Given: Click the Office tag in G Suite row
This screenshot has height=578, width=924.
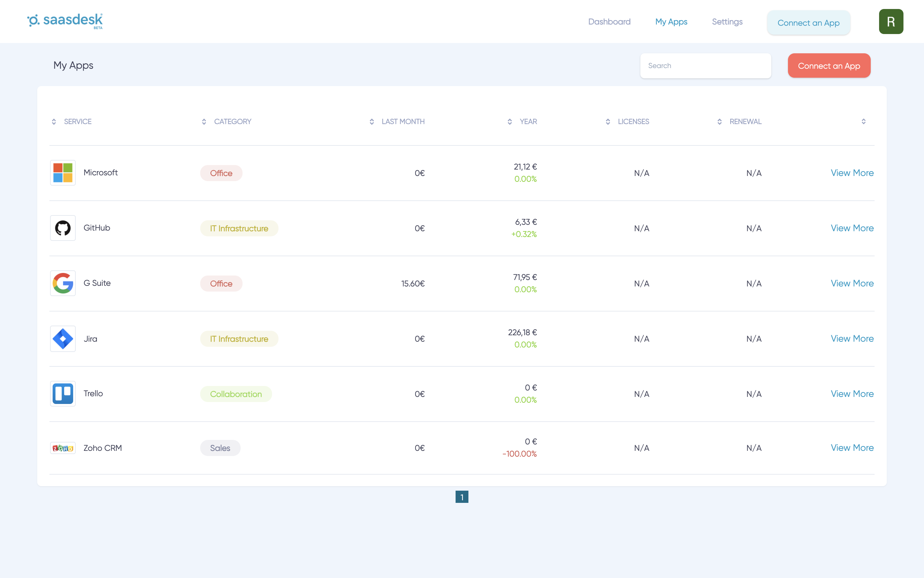Looking at the screenshot, I should click(221, 284).
